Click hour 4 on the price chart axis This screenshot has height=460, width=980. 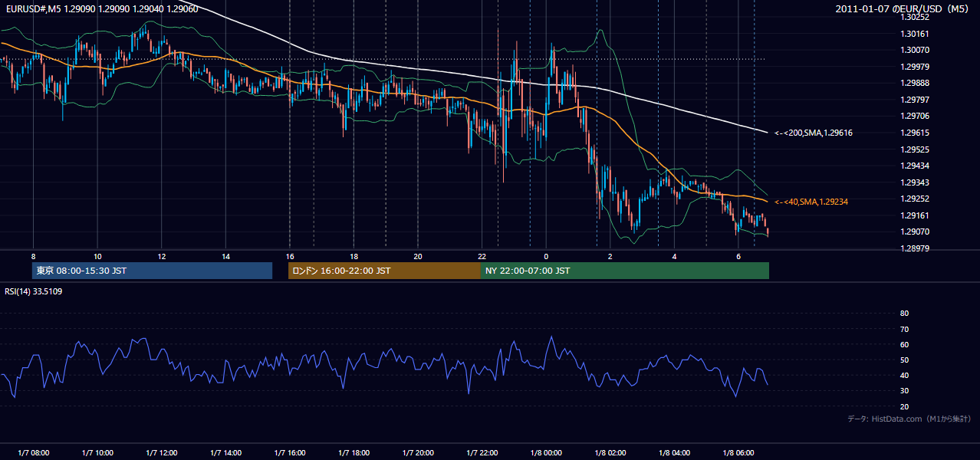click(x=674, y=255)
